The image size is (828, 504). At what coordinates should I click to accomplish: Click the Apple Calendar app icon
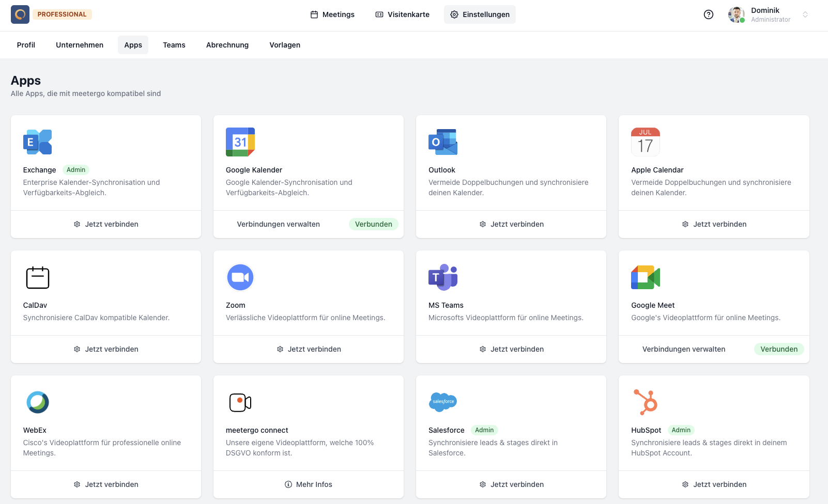(x=646, y=142)
